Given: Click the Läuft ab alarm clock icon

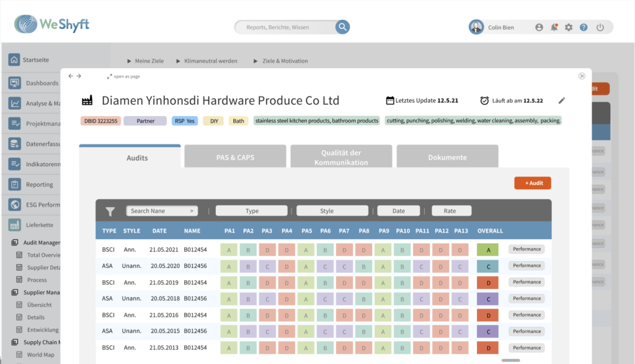Looking at the screenshot, I should 484,100.
